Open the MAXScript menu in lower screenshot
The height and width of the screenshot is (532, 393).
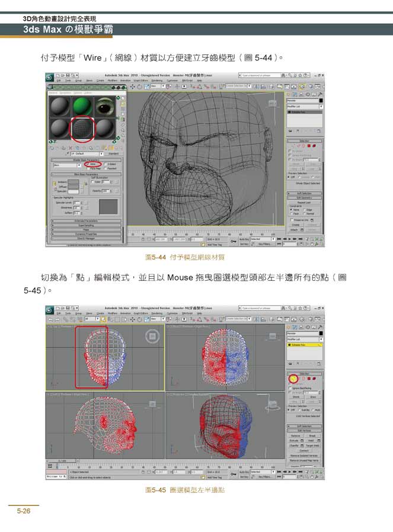coord(187,313)
